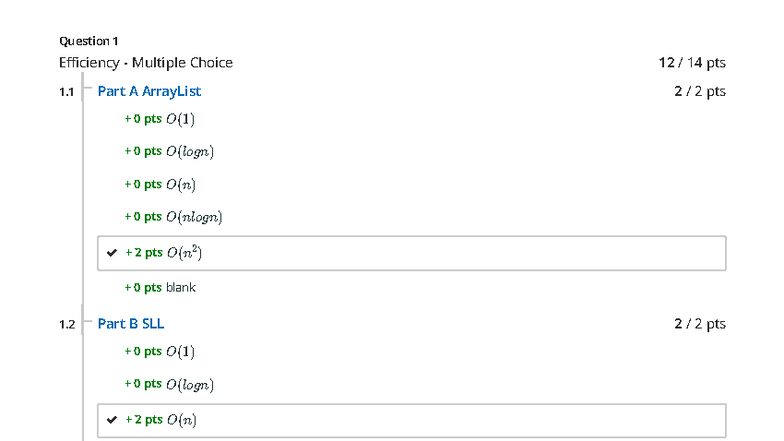Click the Question 1 heading

(89, 41)
